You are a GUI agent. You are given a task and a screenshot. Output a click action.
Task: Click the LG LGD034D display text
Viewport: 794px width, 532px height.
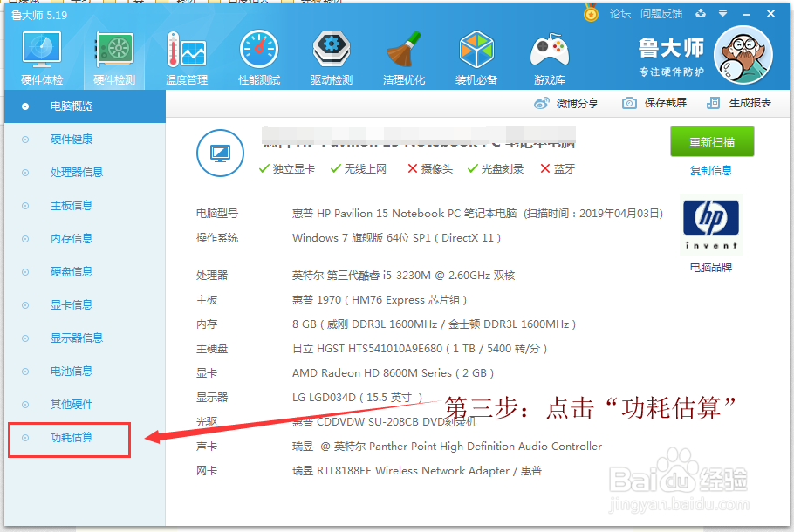(x=357, y=398)
